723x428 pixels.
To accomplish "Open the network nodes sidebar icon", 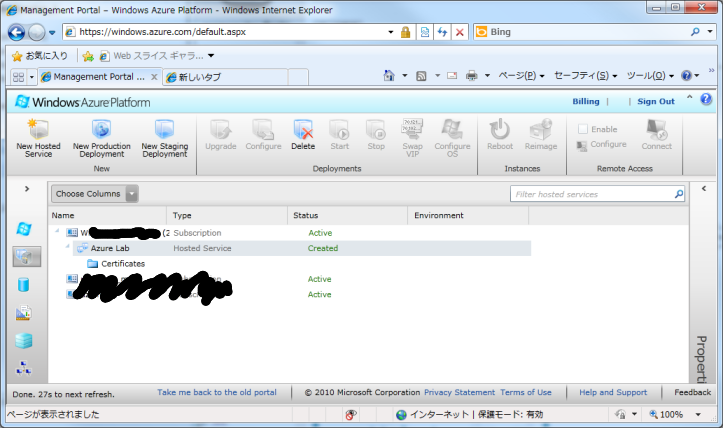I will [x=24, y=368].
